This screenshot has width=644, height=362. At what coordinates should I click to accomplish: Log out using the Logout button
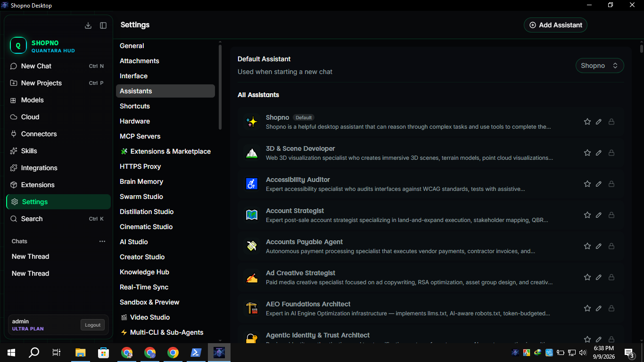click(x=92, y=325)
